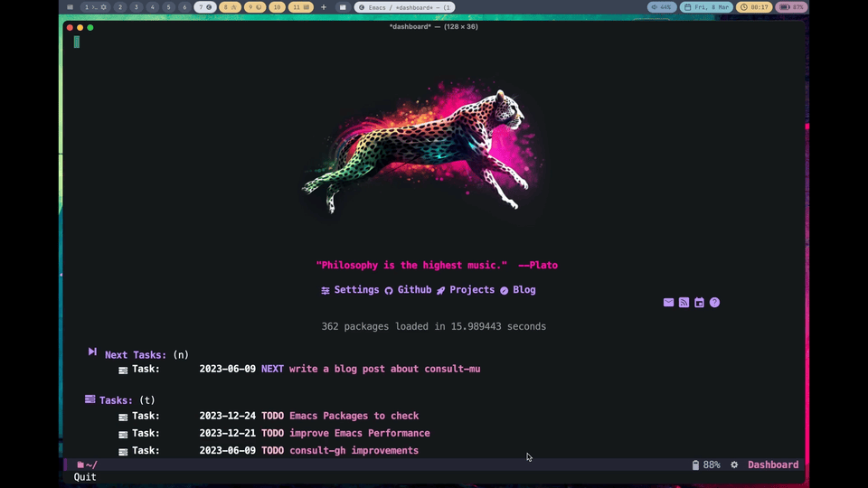This screenshot has height=488, width=868.
Task: Click the modeline battery icon
Action: [695, 465]
